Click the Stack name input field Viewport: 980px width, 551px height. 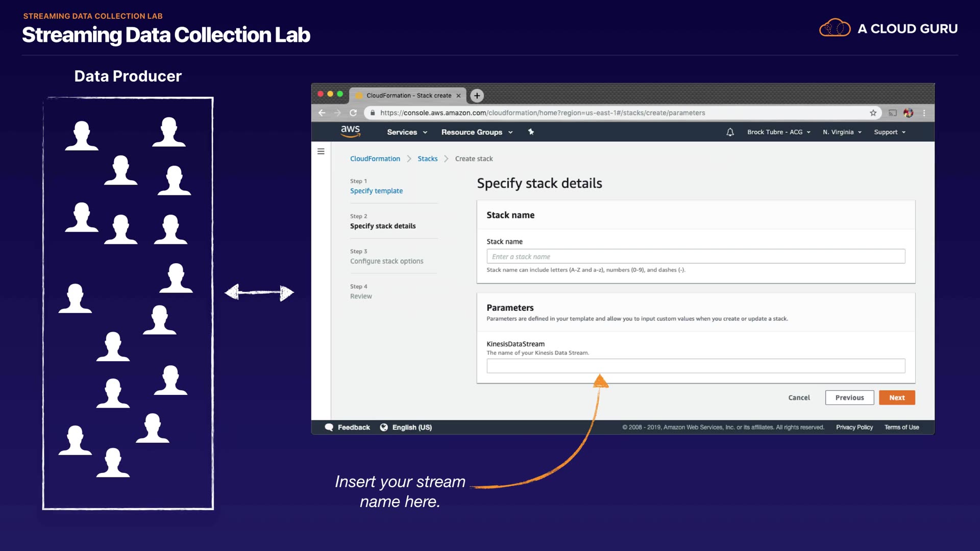click(x=695, y=257)
